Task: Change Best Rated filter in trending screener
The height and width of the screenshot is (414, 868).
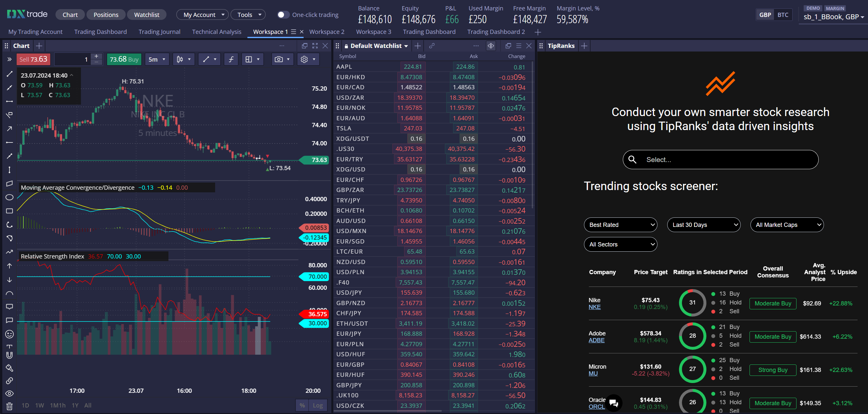Action: [x=620, y=225]
